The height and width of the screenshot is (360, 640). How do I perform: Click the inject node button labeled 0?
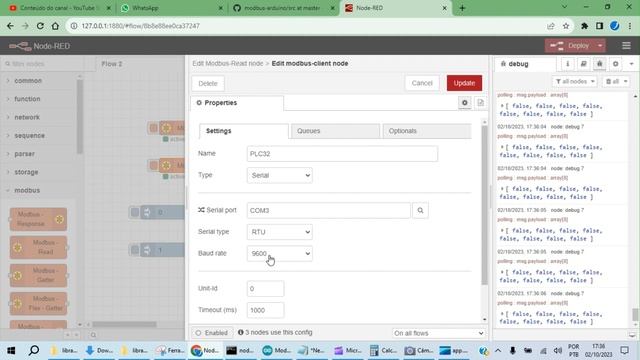tap(135, 212)
